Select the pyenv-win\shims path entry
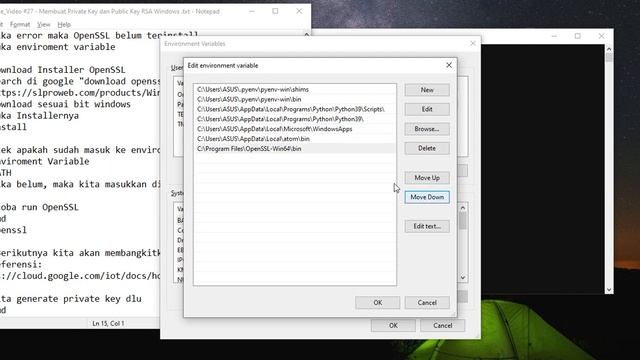The height and width of the screenshot is (360, 640). tap(295, 89)
